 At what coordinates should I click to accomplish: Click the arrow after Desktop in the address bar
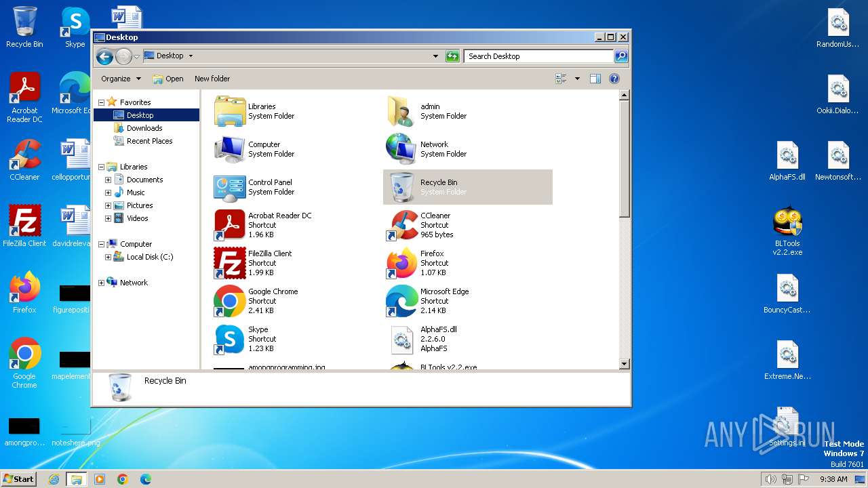pyautogui.click(x=191, y=56)
